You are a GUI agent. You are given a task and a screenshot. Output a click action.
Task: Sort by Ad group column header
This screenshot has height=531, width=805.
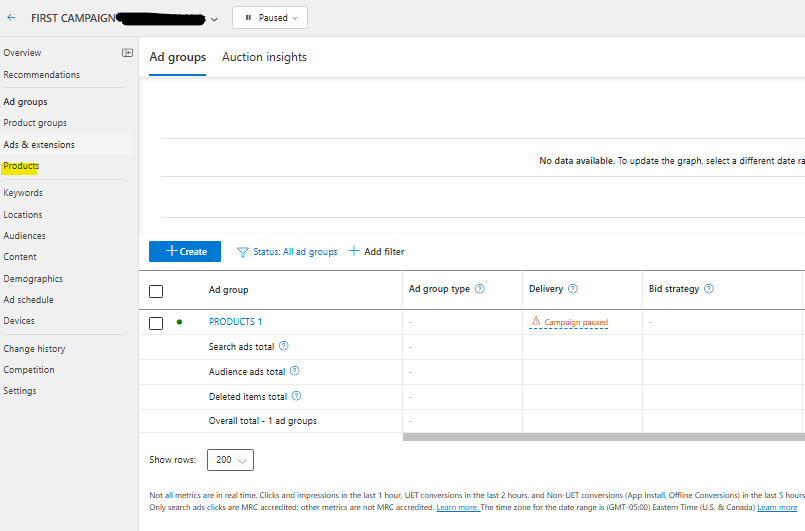pos(228,290)
